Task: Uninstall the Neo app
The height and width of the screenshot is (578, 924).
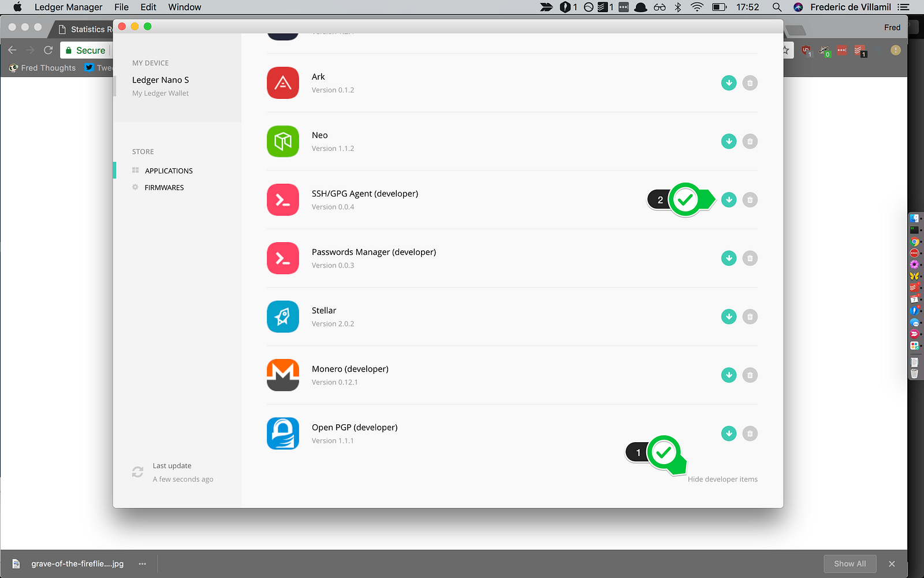Action: 750,141
